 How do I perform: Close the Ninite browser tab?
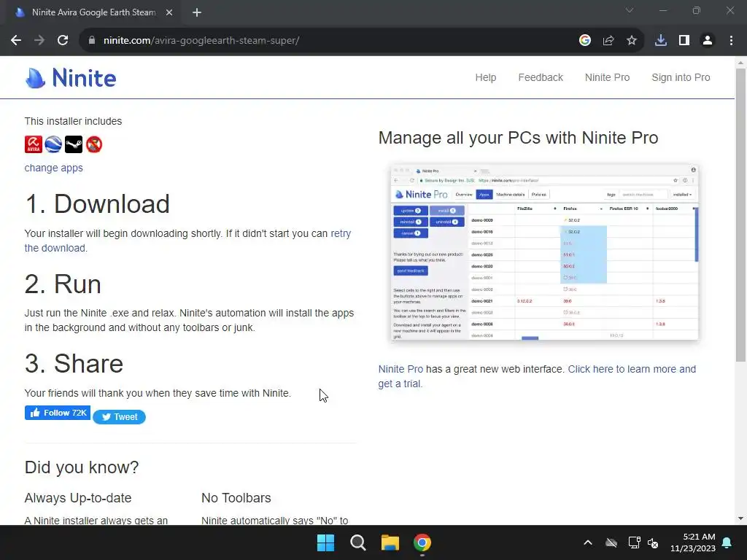pos(169,12)
